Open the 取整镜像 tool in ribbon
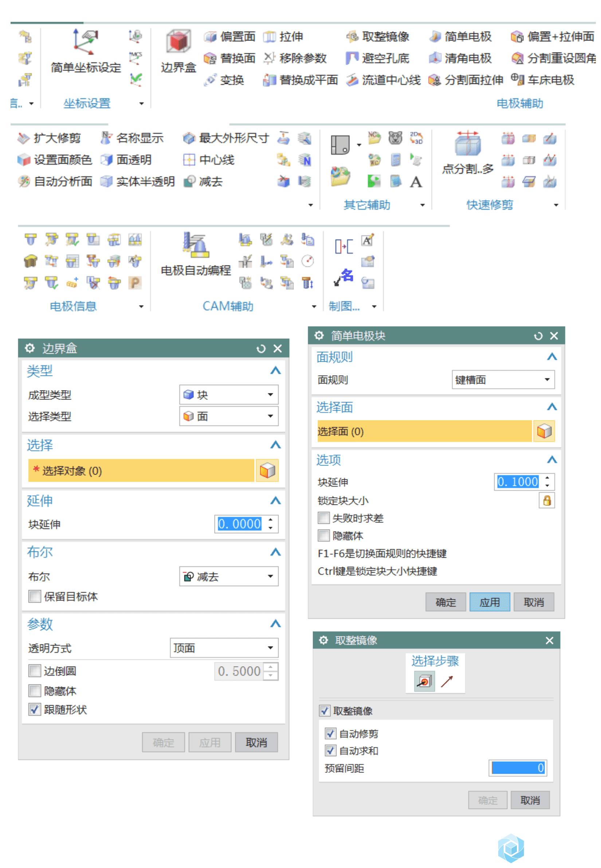The width and height of the screenshot is (601, 868). tap(377, 36)
